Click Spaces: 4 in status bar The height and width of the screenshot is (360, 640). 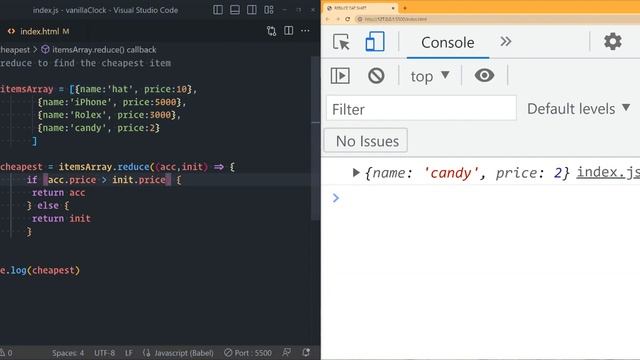[68, 353]
